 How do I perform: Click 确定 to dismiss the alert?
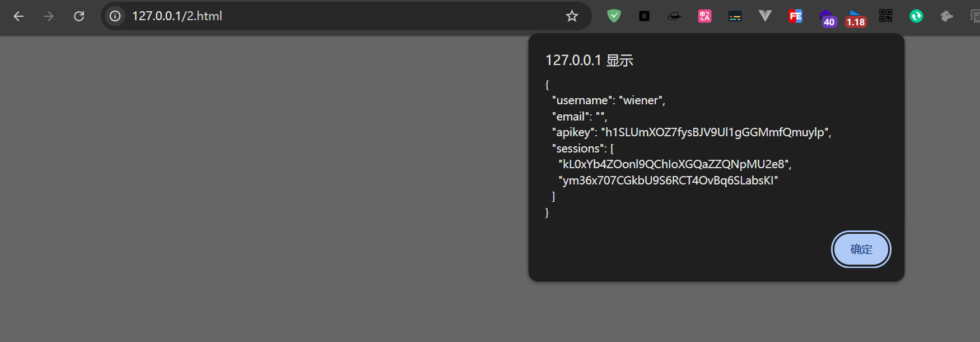pos(861,249)
